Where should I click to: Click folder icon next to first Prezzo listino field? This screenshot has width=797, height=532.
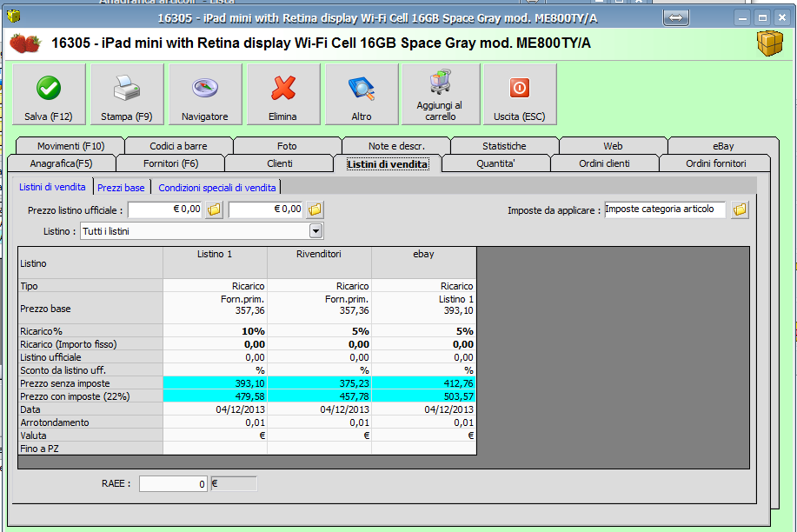tap(214, 209)
